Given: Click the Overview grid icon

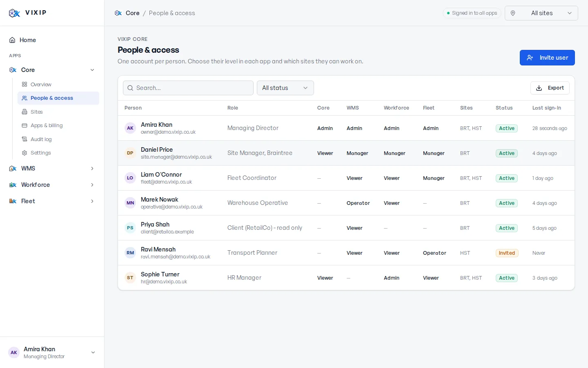Looking at the screenshot, I should coord(24,85).
